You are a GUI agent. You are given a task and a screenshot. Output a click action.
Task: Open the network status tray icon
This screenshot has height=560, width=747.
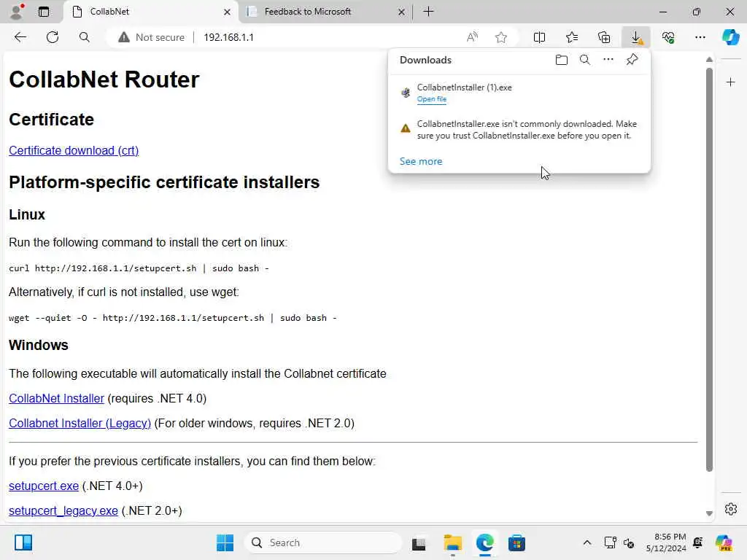tap(610, 542)
